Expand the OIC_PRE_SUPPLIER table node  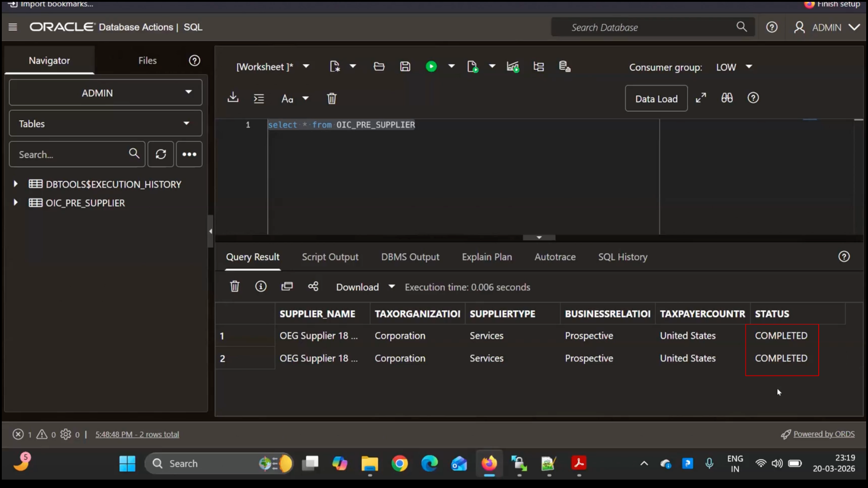tap(16, 203)
